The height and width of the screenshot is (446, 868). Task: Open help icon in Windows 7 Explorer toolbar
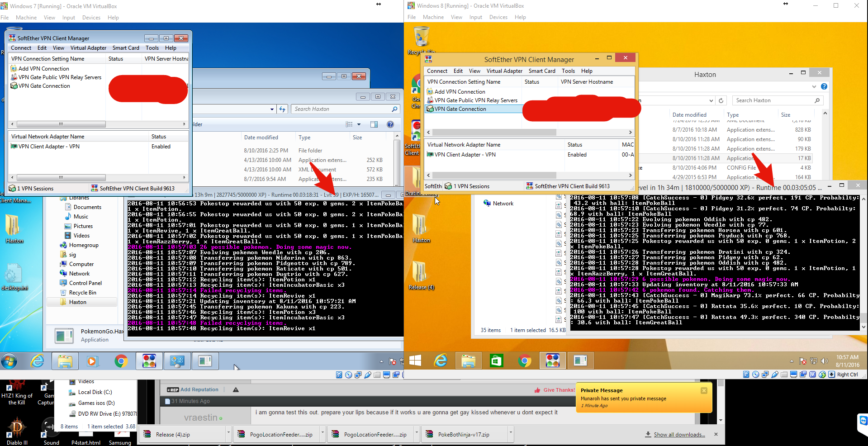coord(390,124)
